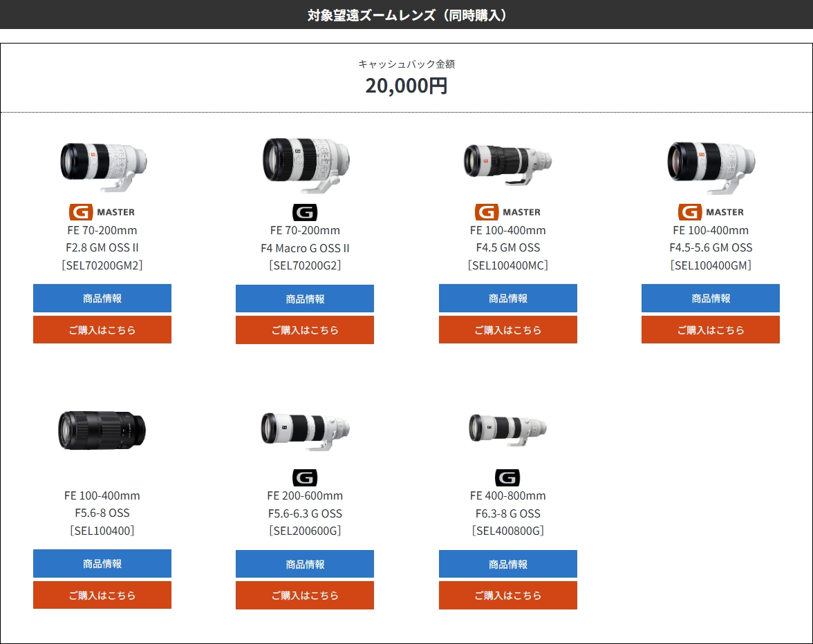The height and width of the screenshot is (644, 813).
Task: Click the G Master logo above SEL100400MC
Action: pos(508,212)
